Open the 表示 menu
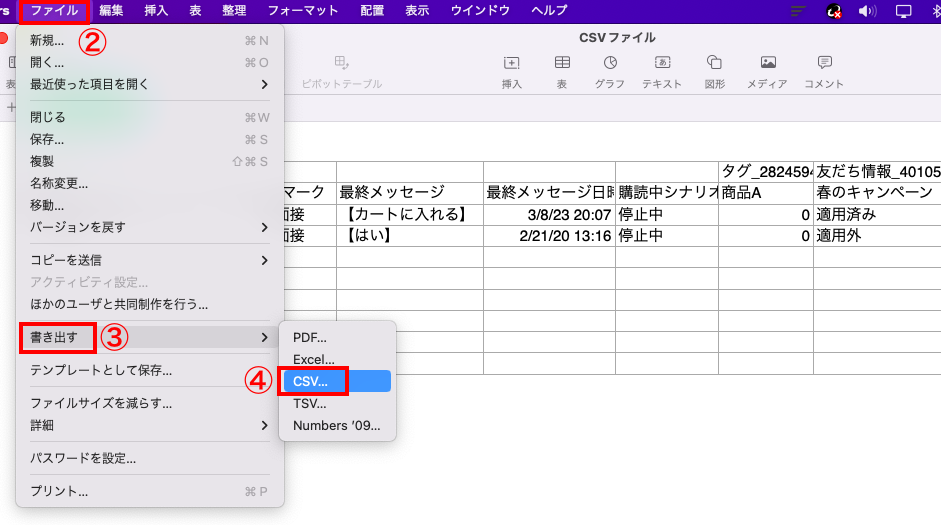This screenshot has height=525, width=941. pos(417,11)
